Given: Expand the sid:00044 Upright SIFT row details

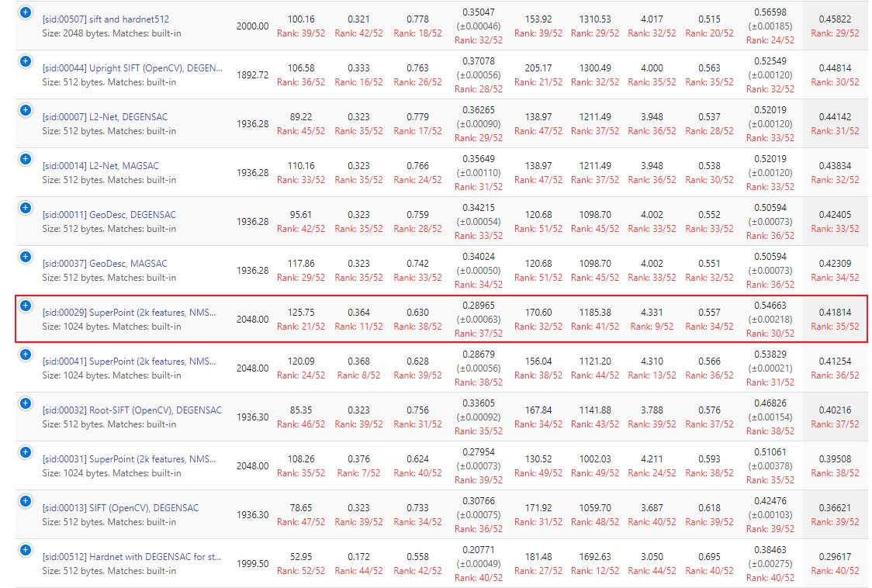Looking at the screenshot, I should (25, 61).
